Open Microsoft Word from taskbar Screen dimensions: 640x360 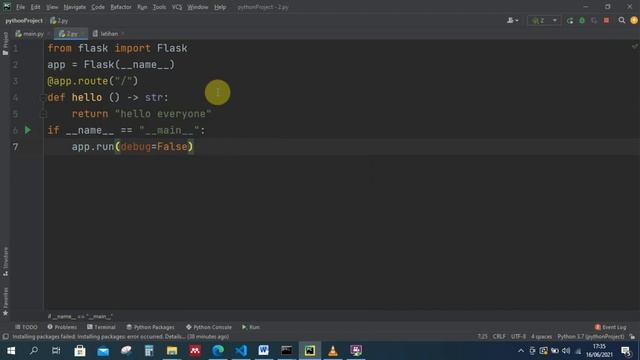(x=264, y=351)
